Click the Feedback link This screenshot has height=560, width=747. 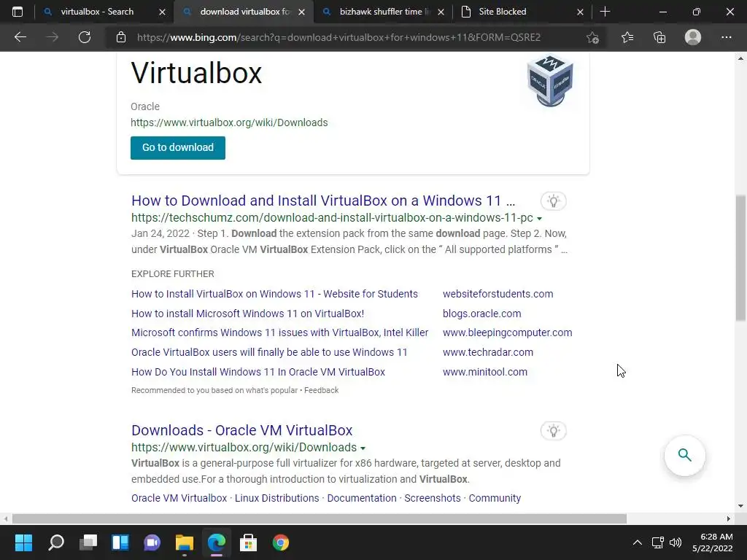point(321,390)
